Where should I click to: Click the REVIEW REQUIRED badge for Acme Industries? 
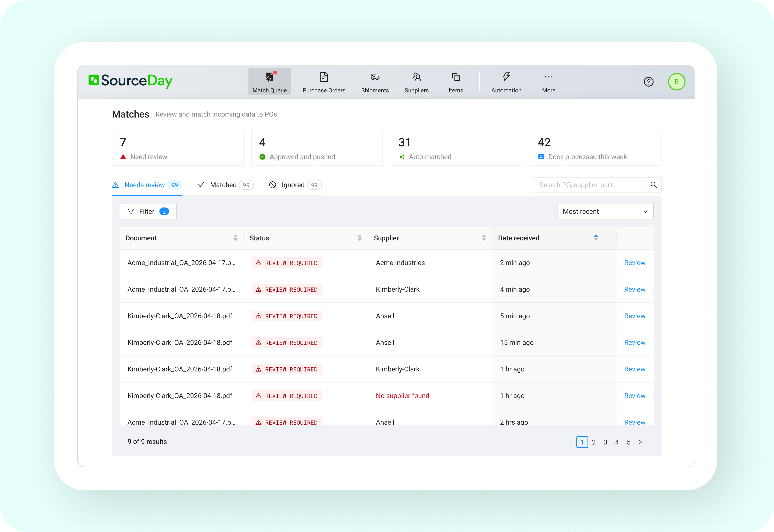tap(287, 263)
